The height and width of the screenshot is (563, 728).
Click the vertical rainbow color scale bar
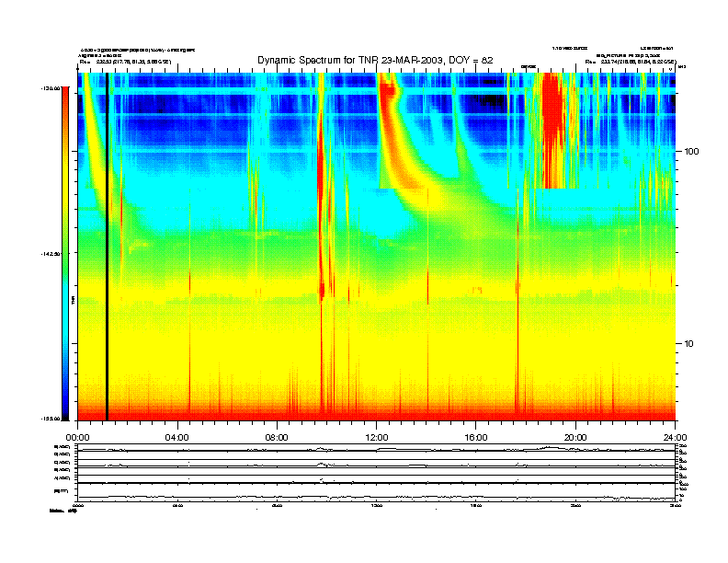tap(65, 253)
